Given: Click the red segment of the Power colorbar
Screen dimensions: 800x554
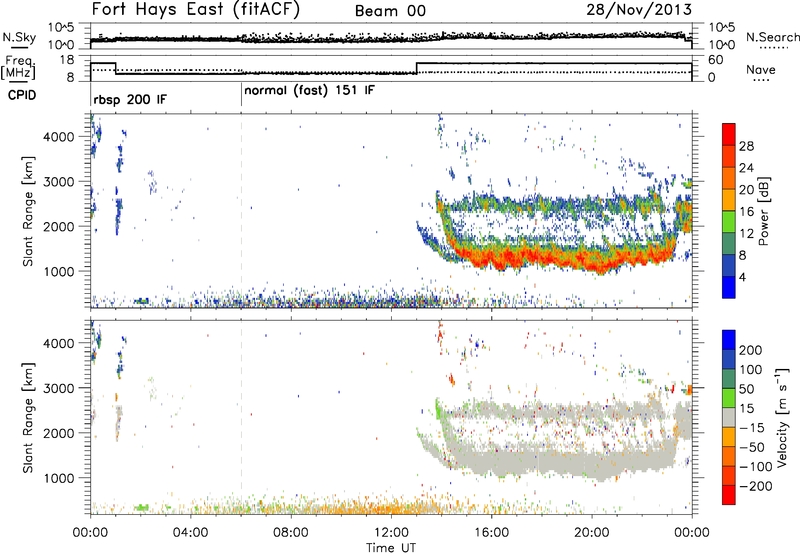Looking at the screenshot, I should click(x=729, y=135).
